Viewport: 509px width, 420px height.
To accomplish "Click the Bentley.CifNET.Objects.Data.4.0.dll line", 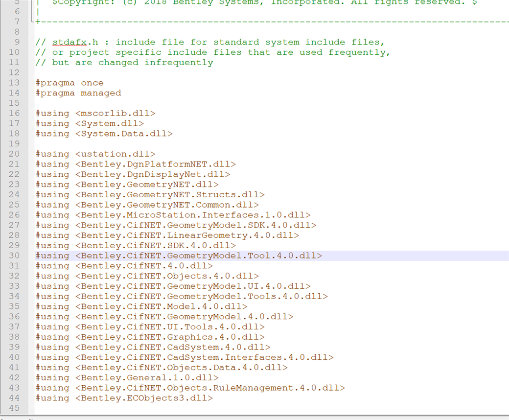I will pos(162,368).
